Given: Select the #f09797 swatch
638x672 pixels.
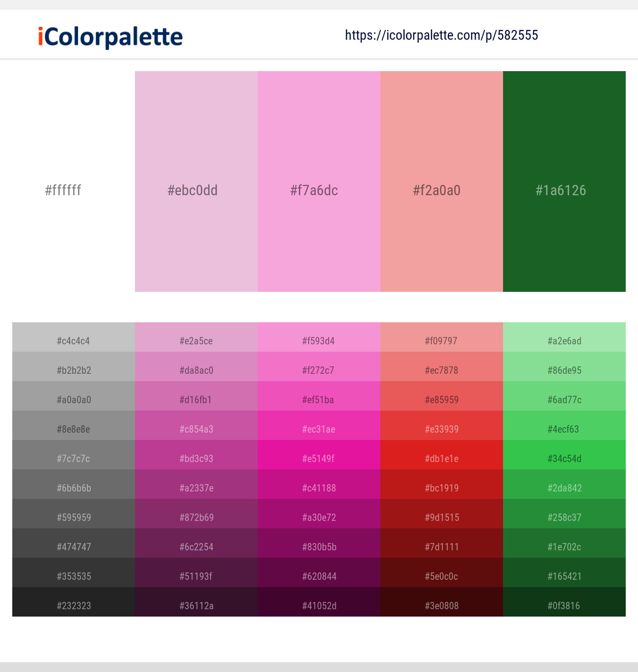Looking at the screenshot, I should click(x=441, y=341).
